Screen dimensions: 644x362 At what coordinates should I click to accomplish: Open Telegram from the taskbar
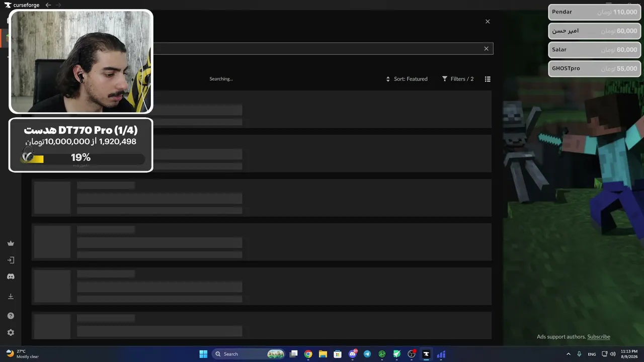[367, 354]
